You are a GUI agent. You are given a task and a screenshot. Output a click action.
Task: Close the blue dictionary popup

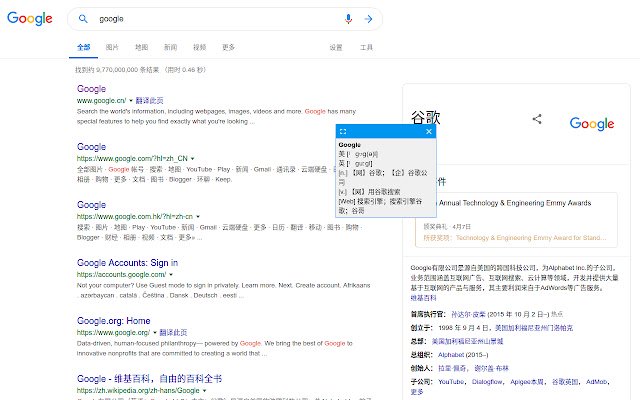coord(429,131)
